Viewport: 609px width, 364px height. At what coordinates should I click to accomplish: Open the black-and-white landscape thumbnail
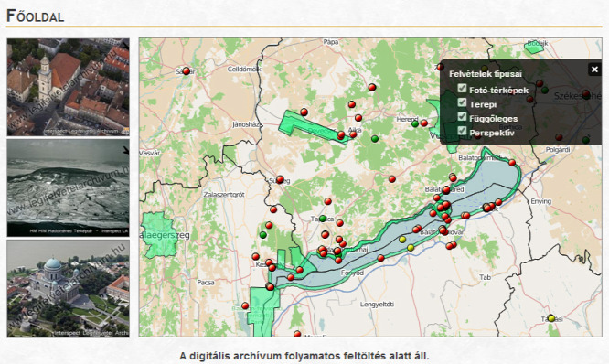68,188
